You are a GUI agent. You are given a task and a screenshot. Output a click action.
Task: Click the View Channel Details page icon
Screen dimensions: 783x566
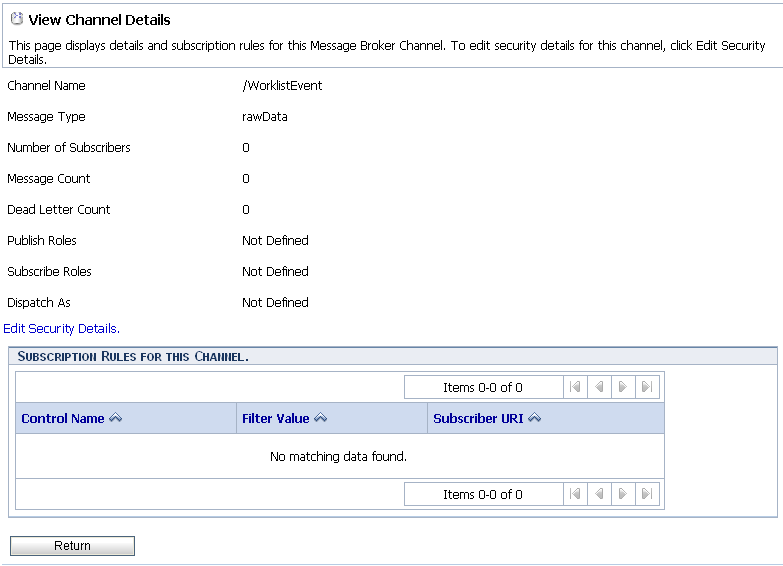pos(17,19)
